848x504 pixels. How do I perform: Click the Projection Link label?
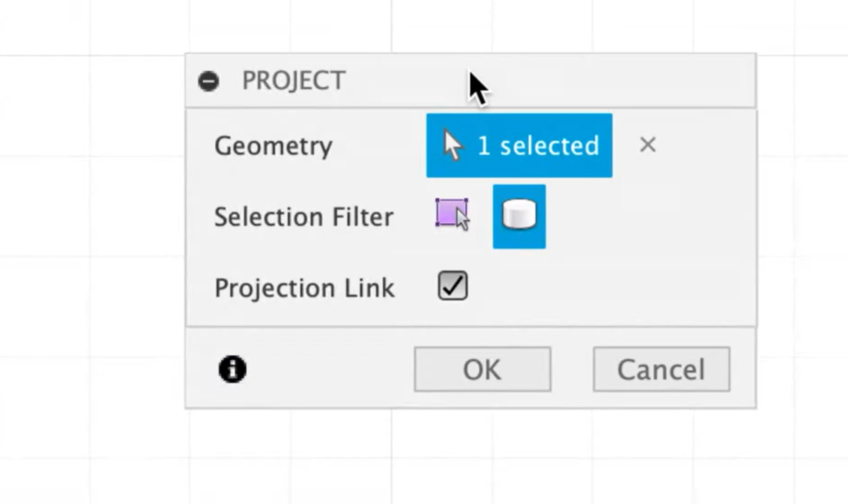click(x=304, y=288)
